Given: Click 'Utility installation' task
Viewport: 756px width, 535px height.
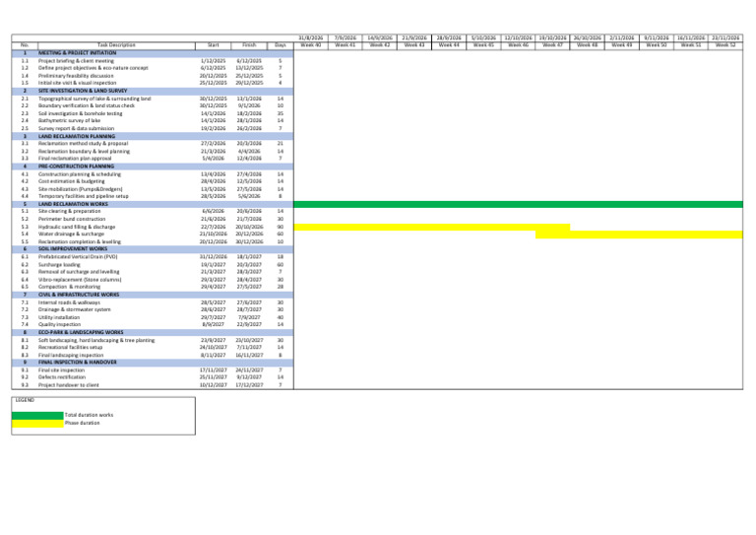Looking at the screenshot, I should pyautogui.click(x=59, y=318).
